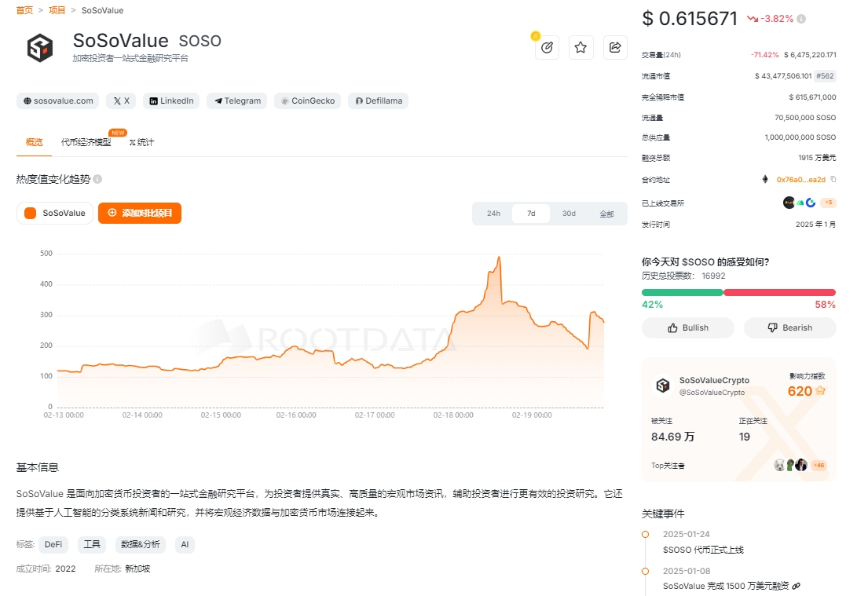
Task: Select the 7d chart range
Action: coord(531,214)
